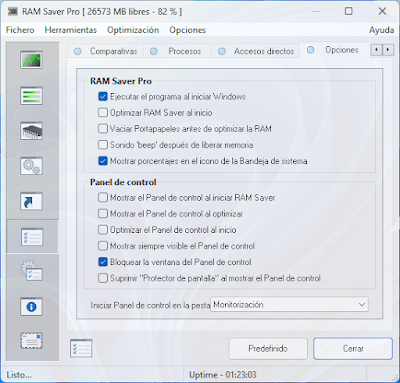Click the RAM Saver Pro title bar icon
Screen dimensions: 400x383
point(12,12)
